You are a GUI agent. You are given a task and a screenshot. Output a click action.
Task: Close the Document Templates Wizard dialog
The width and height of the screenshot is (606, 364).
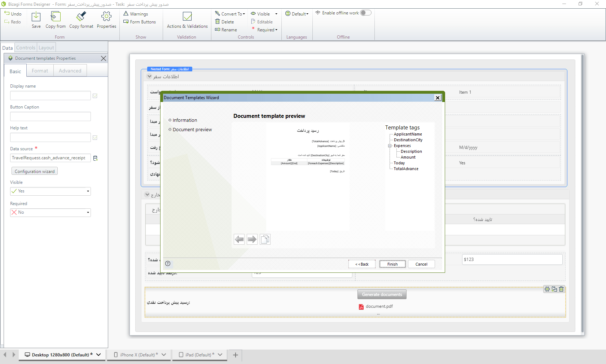click(438, 98)
